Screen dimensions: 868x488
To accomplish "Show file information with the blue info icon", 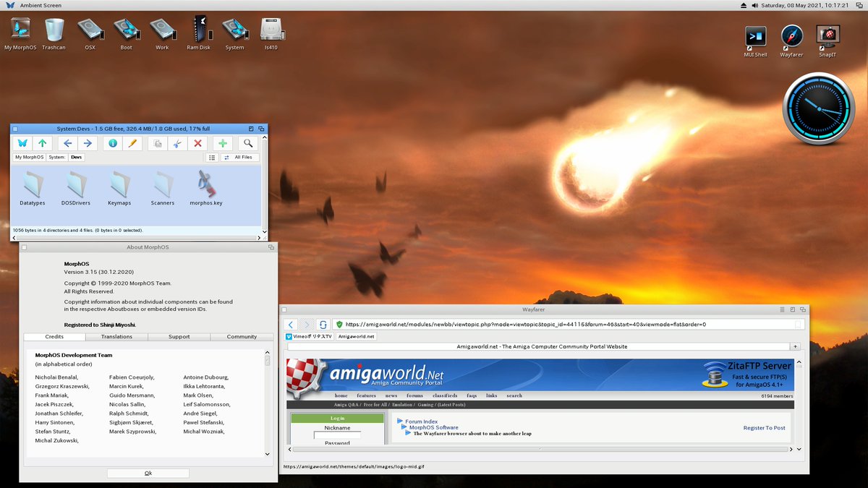I will click(x=112, y=143).
